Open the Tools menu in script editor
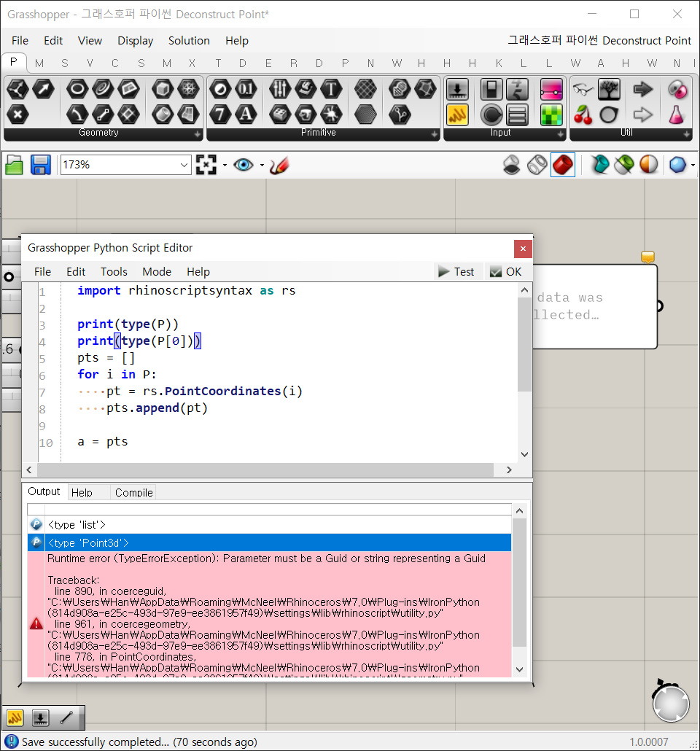The height and width of the screenshot is (751, 700). point(114,271)
